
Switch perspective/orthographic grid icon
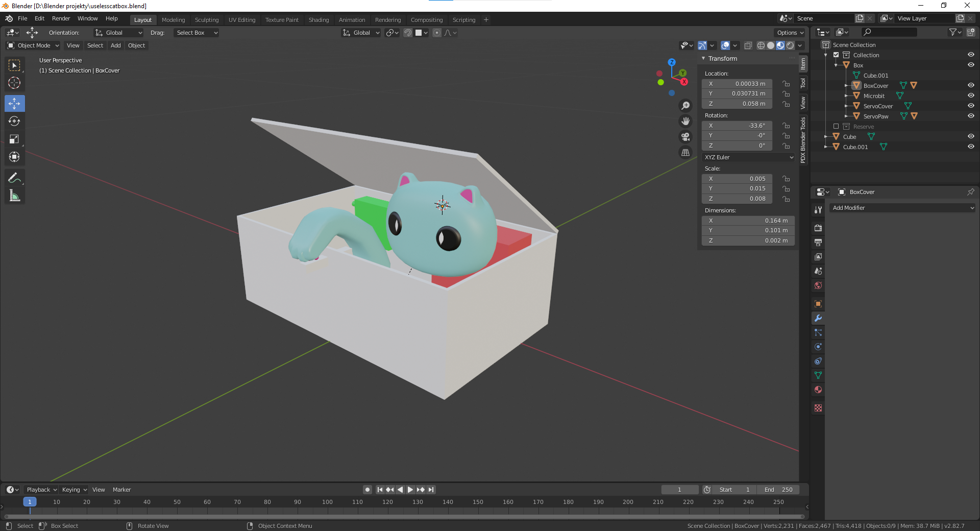click(685, 152)
